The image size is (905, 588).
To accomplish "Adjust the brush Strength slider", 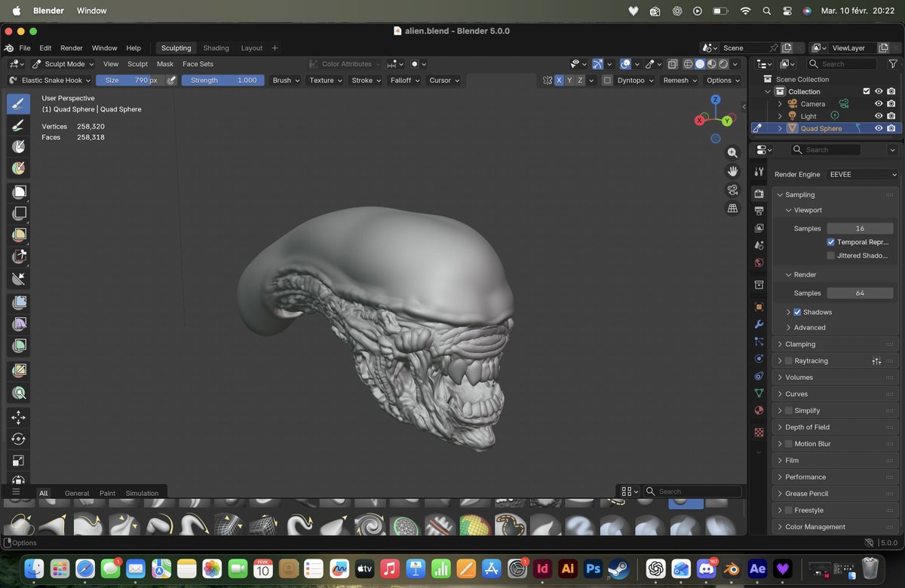I will [222, 80].
